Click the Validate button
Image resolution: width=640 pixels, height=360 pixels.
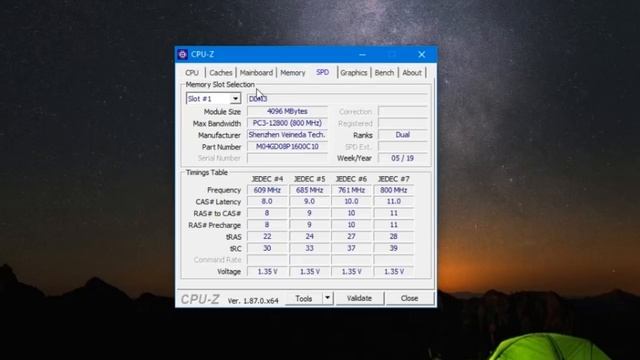click(359, 298)
